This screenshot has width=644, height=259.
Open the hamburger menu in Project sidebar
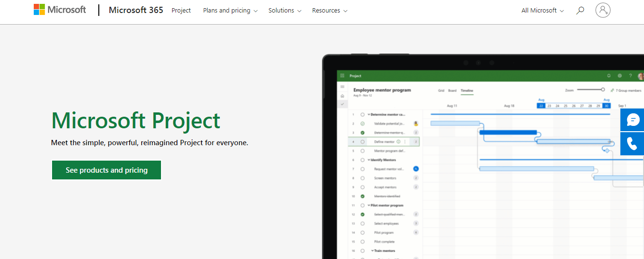[x=342, y=87]
